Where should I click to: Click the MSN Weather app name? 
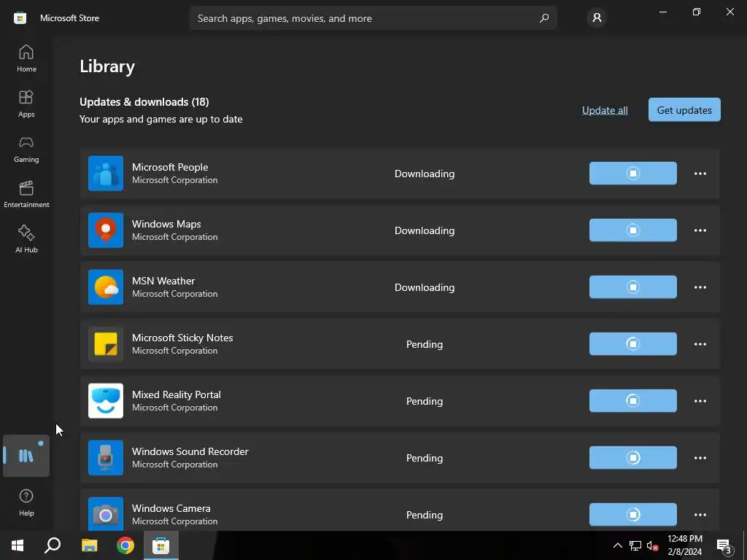click(163, 281)
